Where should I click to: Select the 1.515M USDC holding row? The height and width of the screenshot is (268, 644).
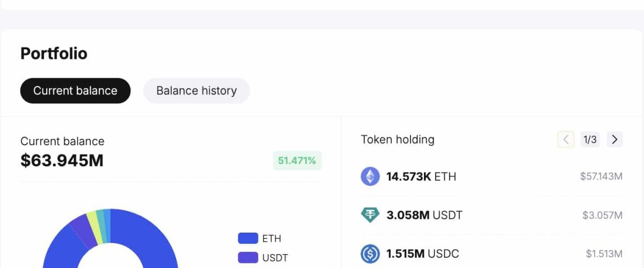[422, 254]
